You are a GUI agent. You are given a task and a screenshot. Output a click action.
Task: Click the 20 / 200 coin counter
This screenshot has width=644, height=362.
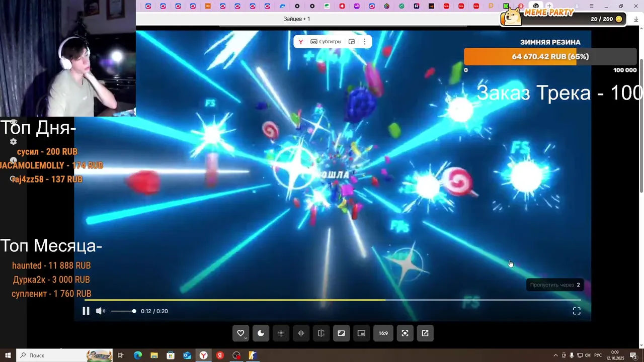point(606,19)
